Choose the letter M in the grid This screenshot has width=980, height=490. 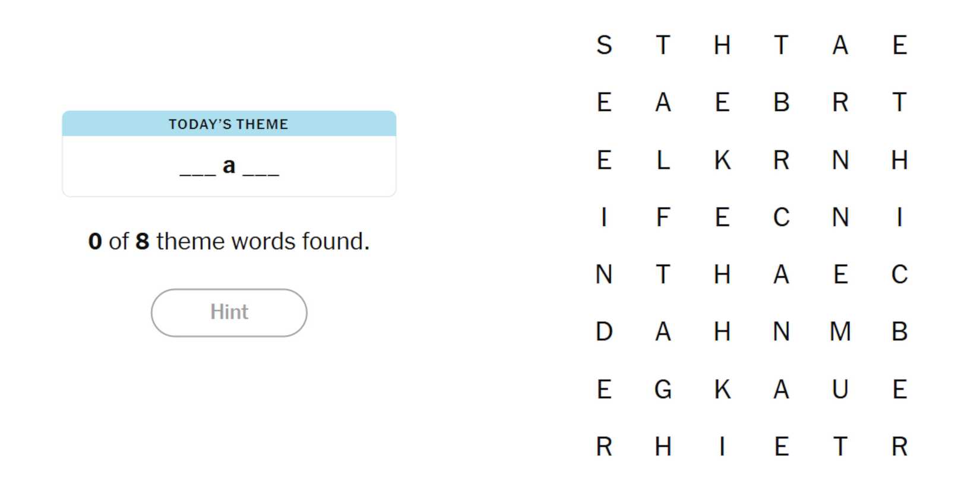pyautogui.click(x=840, y=331)
